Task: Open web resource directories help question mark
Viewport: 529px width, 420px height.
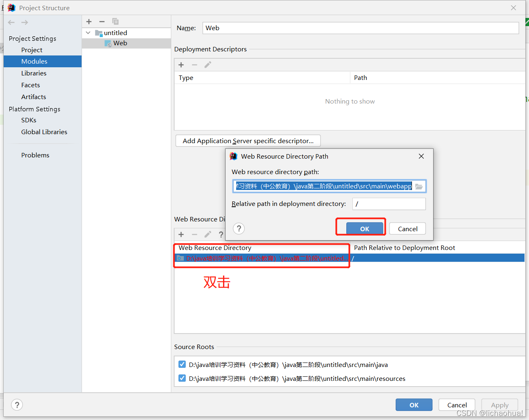Action: (221, 234)
